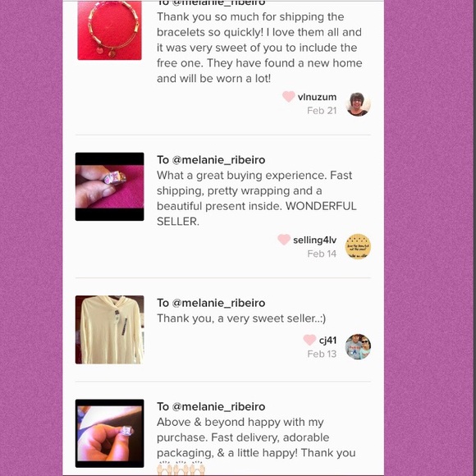Tap the pink heart beside cj41

click(309, 340)
